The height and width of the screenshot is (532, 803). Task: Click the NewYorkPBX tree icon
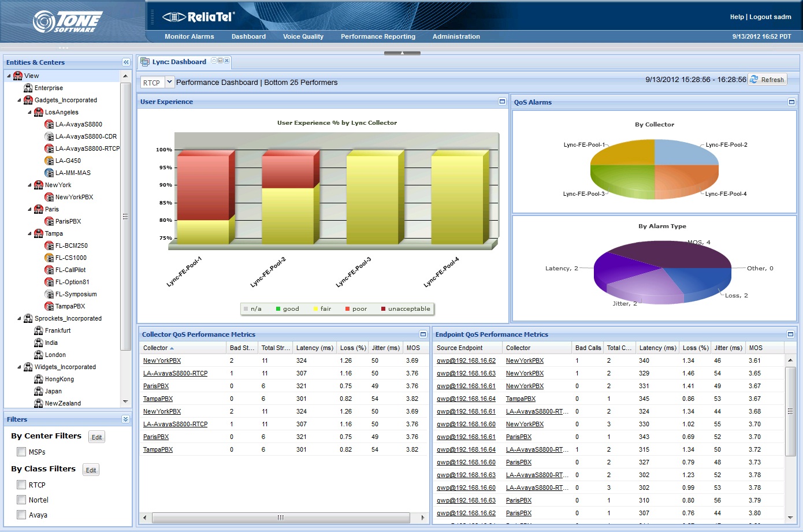click(x=49, y=197)
